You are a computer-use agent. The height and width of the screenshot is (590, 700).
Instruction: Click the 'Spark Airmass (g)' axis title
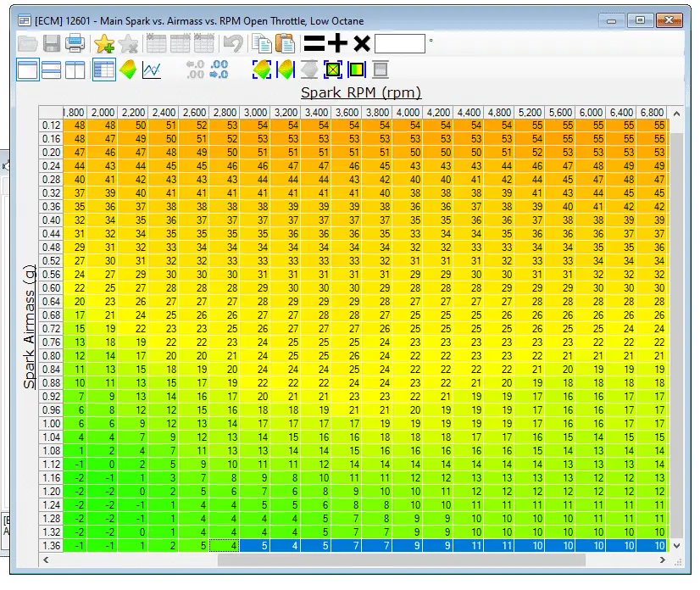[x=29, y=327]
